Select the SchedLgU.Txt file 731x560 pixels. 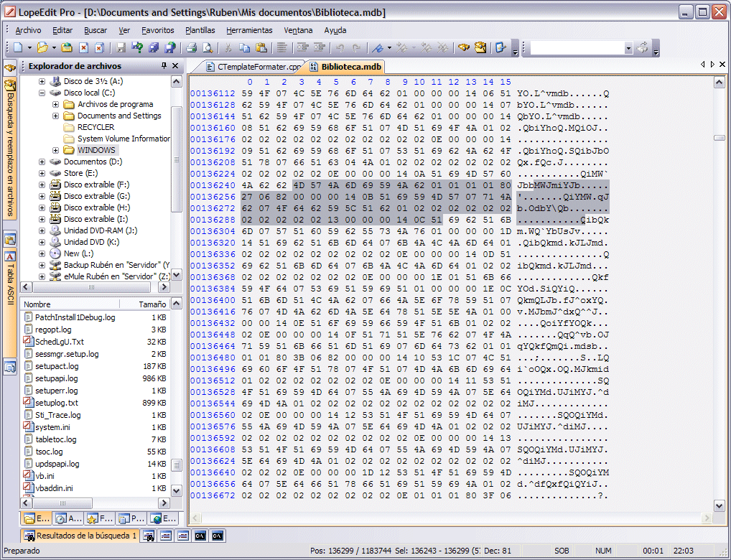click(59, 342)
